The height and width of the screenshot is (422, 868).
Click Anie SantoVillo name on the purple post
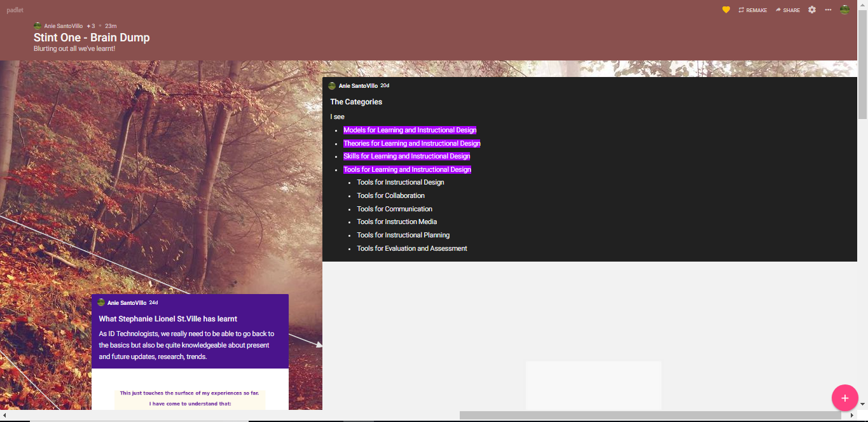(x=127, y=303)
